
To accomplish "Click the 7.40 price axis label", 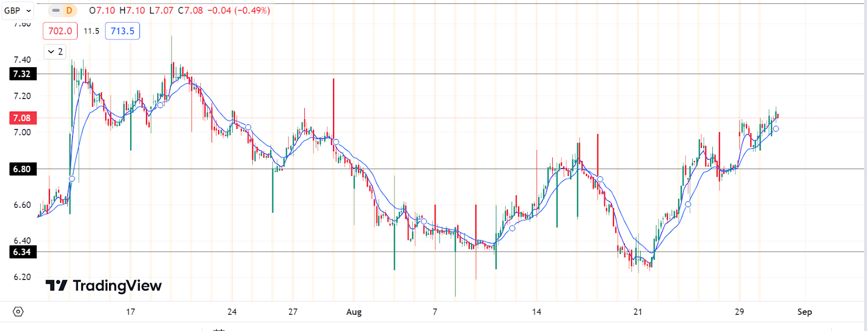I will pyautogui.click(x=22, y=60).
